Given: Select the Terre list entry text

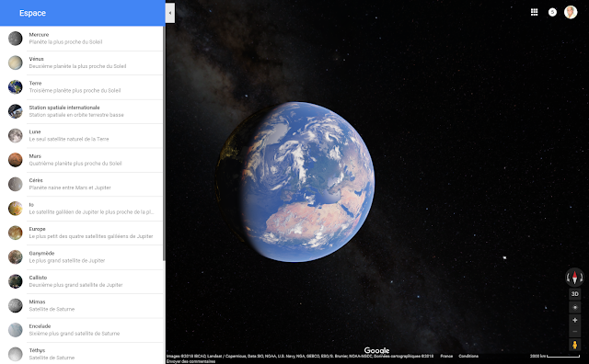Looking at the screenshot, I should click(x=35, y=84).
